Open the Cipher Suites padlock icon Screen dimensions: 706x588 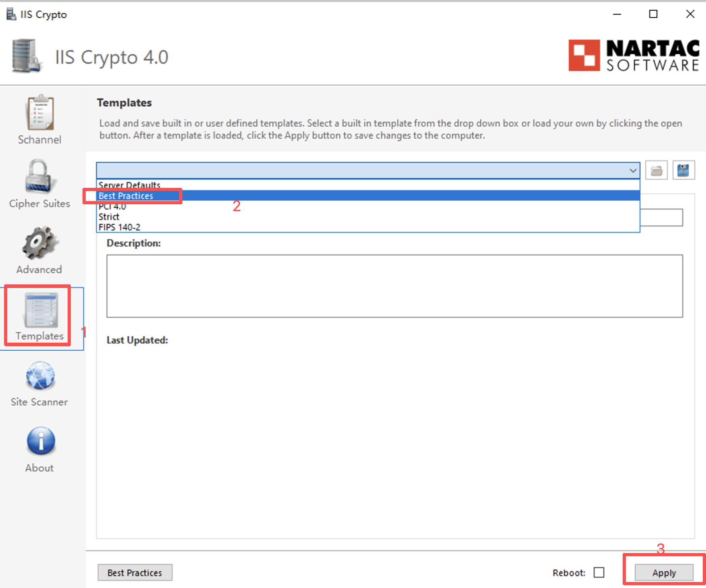click(39, 177)
